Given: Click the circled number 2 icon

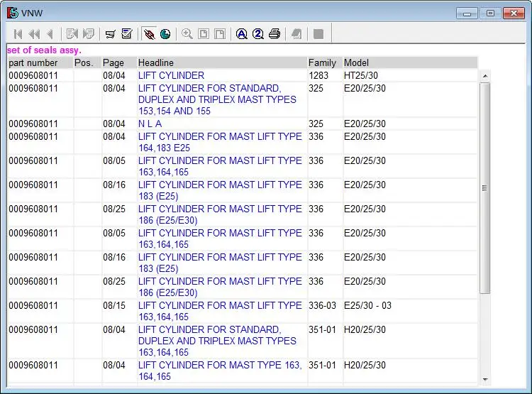Looking at the screenshot, I should click(x=258, y=34).
